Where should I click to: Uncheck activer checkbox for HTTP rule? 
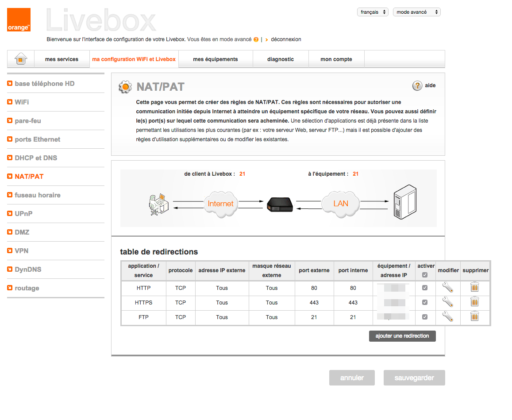(425, 288)
